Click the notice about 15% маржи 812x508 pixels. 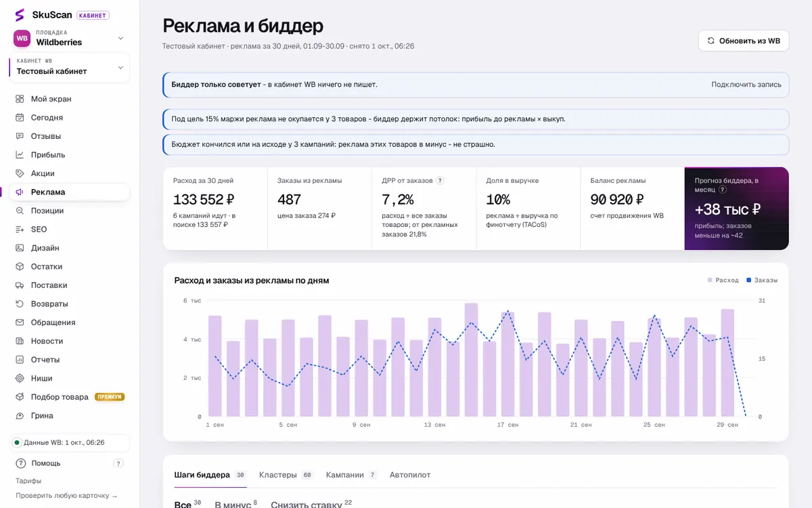click(476, 119)
